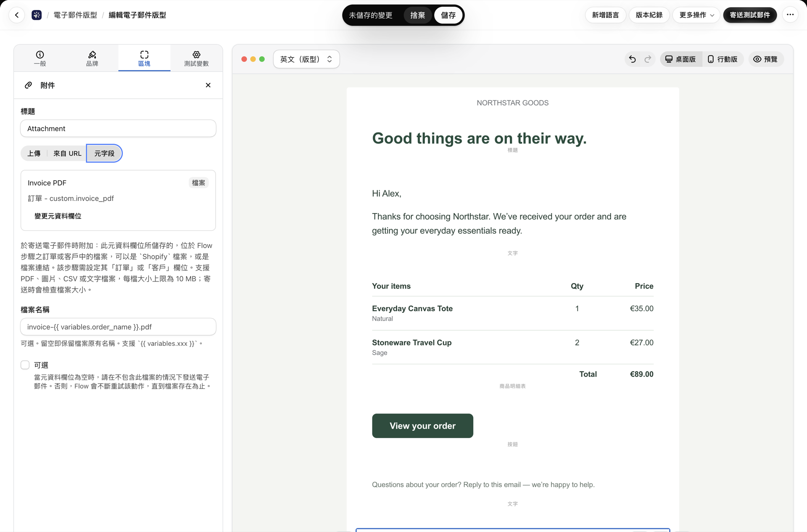807x532 pixels.
Task: Expand the 更多操作 dropdown
Action: click(x=696, y=15)
